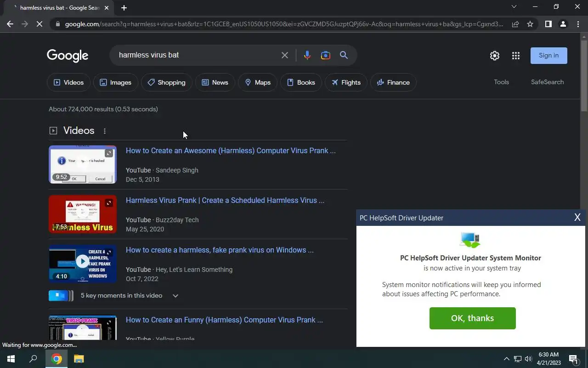Go to Google home via logo
Viewport: 588px width, 368px height.
pyautogui.click(x=68, y=56)
